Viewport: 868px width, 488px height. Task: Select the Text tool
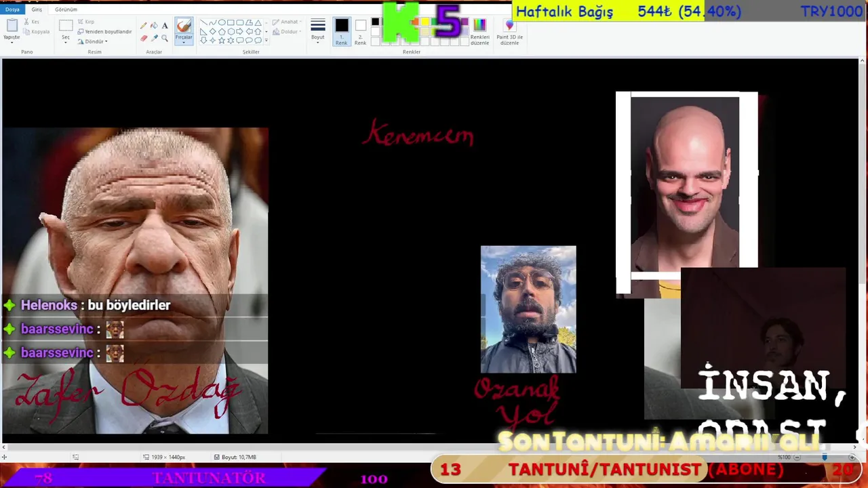[x=165, y=26]
